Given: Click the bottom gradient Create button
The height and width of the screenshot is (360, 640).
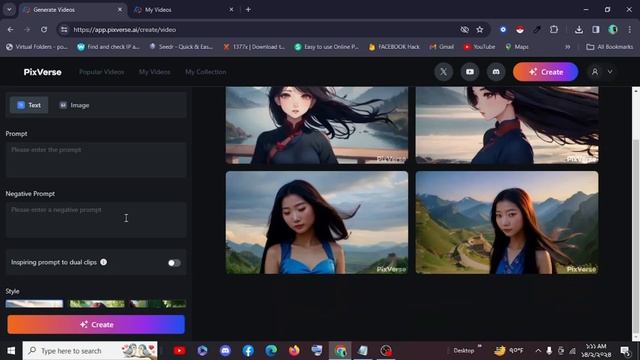Looking at the screenshot, I should coord(96,324).
